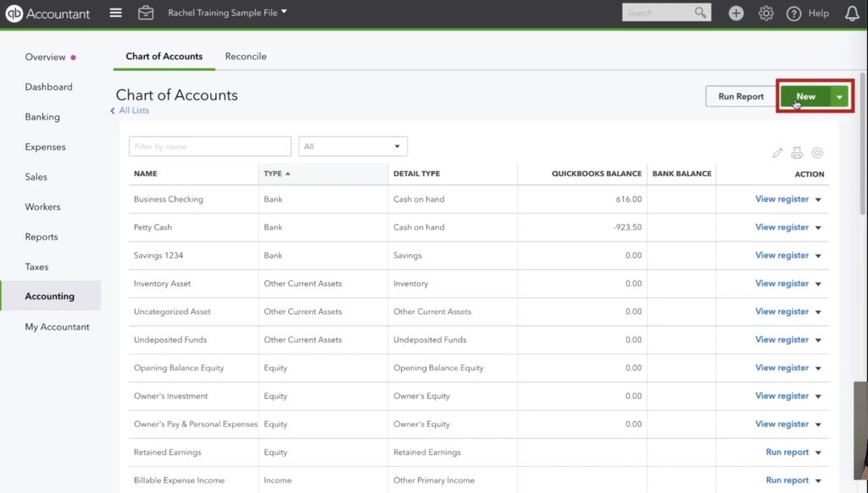Sort by the Type column arrow
Screen dimensions: 868x493
[287, 174]
